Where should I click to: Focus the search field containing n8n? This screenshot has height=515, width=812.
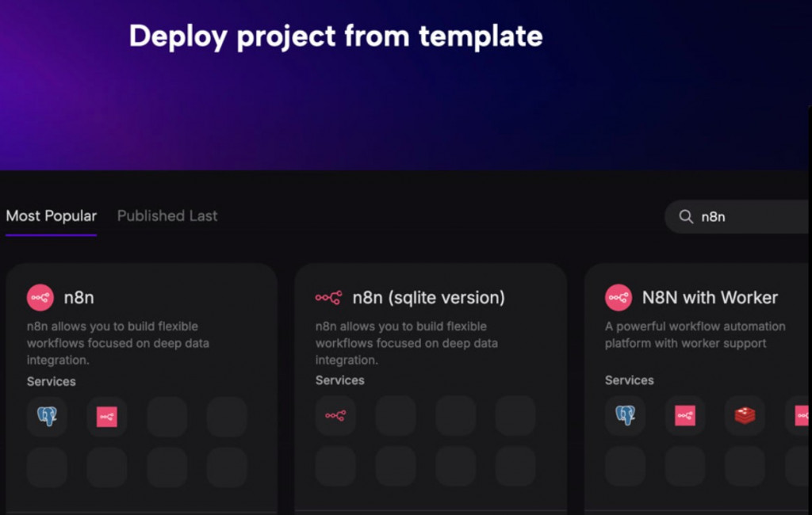click(738, 216)
